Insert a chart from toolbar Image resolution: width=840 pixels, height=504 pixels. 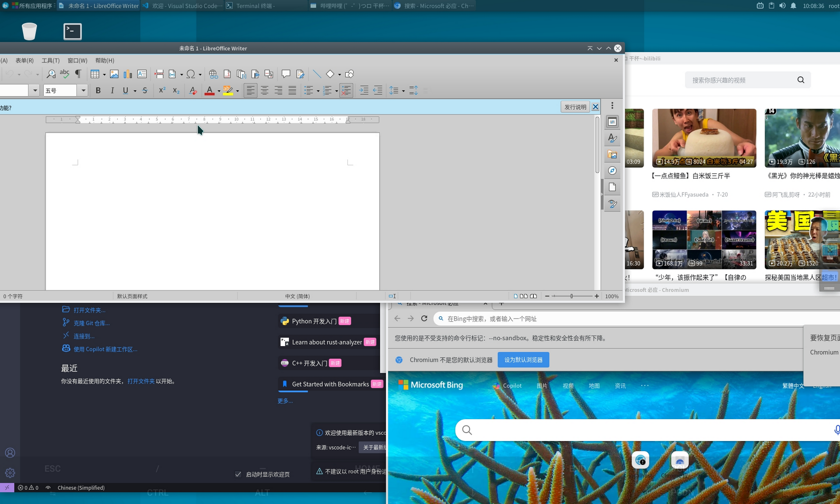point(128,74)
